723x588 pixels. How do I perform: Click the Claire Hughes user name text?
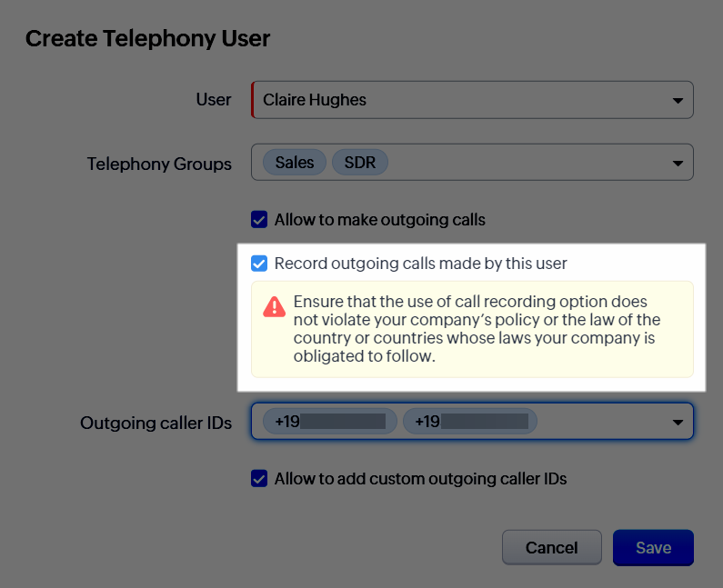[x=315, y=100]
